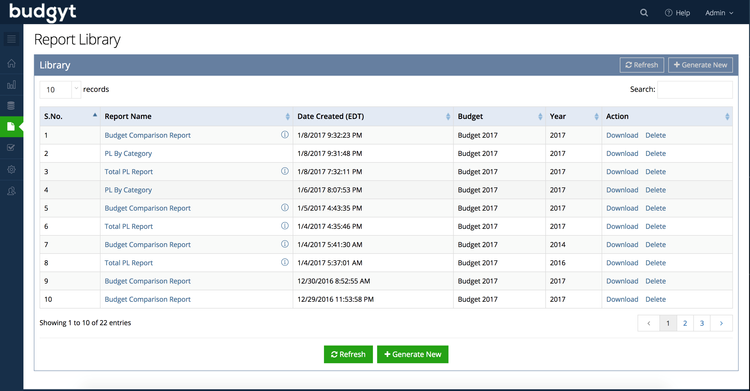Open PL By Category in row 2

128,154
